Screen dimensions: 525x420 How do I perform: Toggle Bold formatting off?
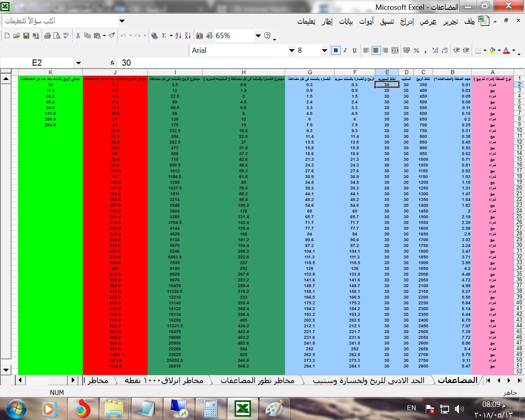pyautogui.click(x=336, y=50)
